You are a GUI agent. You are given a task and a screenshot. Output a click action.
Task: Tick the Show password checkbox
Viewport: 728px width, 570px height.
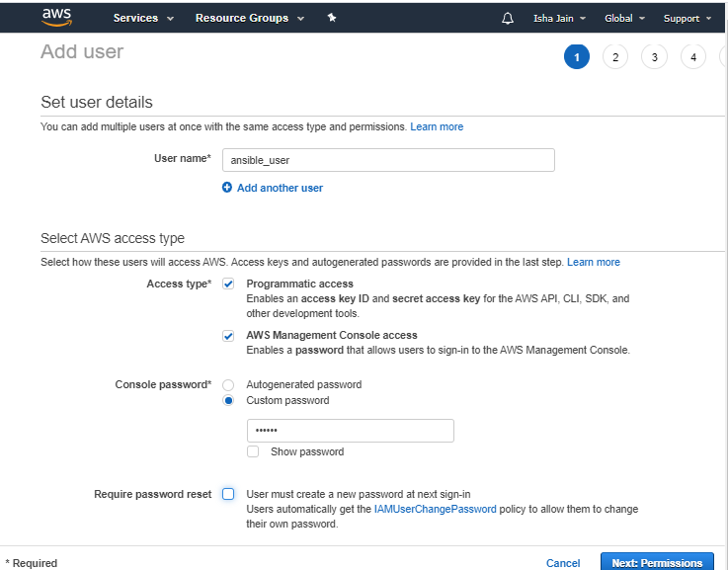pyautogui.click(x=253, y=451)
